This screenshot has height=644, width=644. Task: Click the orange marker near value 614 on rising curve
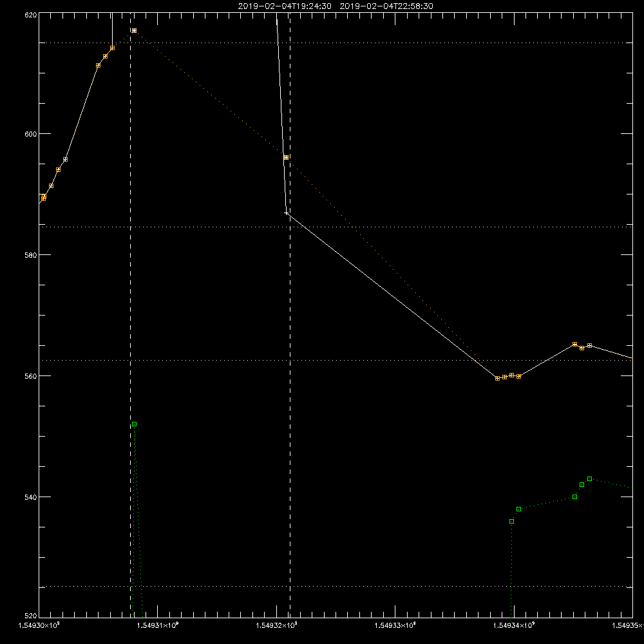pos(113,48)
